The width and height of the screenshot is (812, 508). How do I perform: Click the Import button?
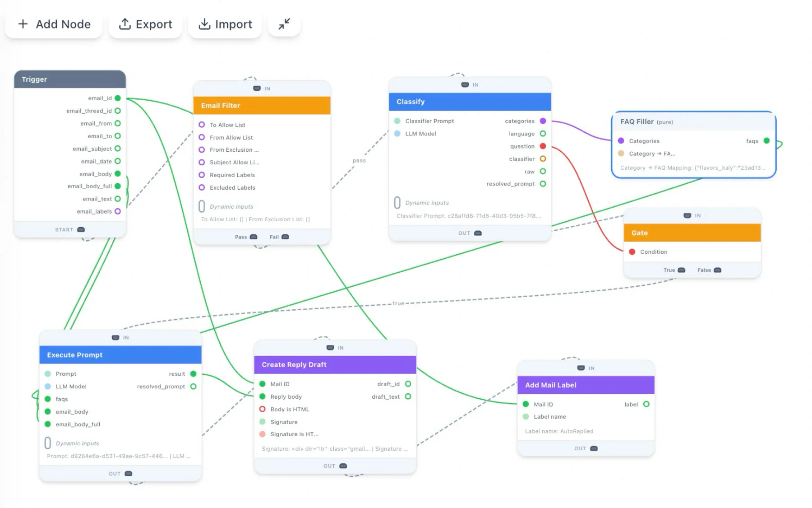coord(225,24)
